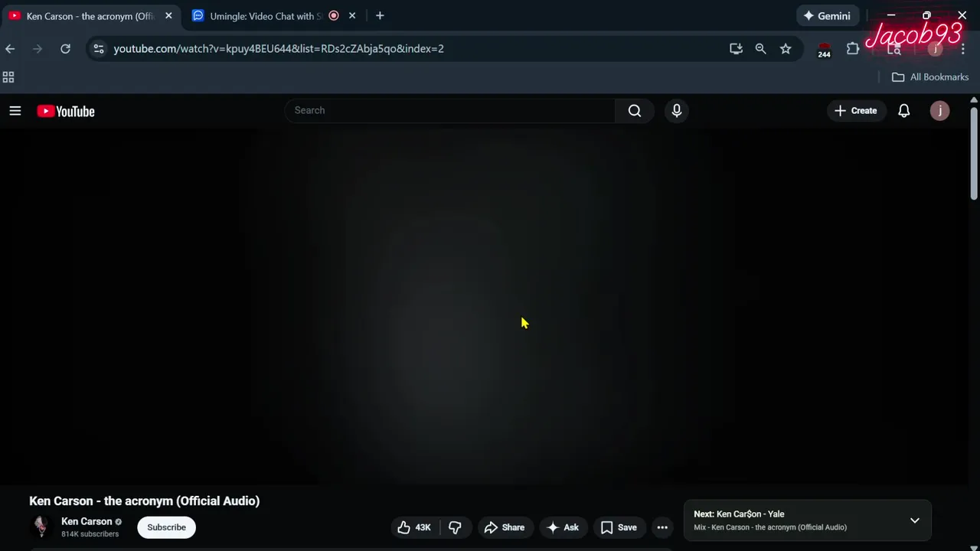Reload the page
This screenshot has height=551, width=980.
pos(66,49)
